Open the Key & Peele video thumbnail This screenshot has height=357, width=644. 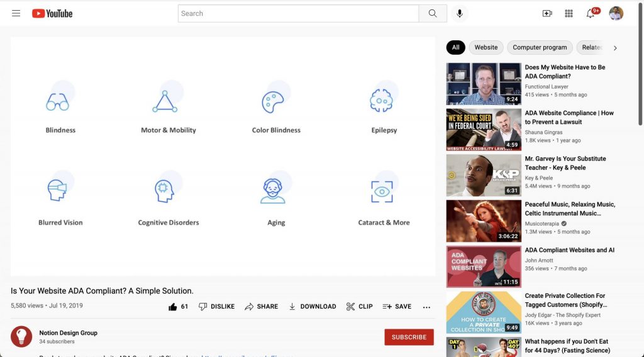click(x=484, y=175)
